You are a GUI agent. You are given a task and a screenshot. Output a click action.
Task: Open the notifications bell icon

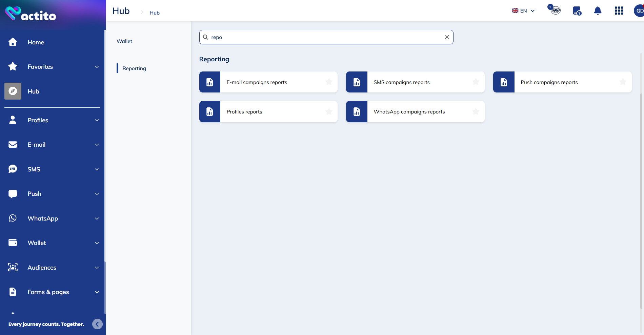point(598,11)
